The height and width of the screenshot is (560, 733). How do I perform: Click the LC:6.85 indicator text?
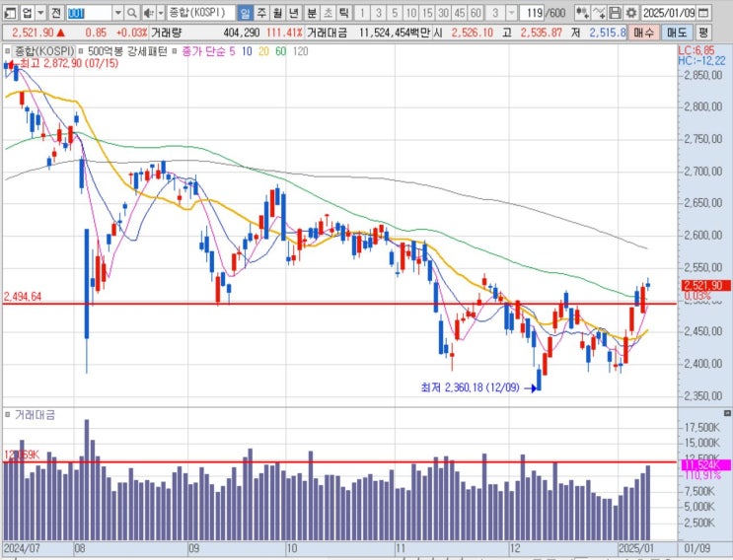pyautogui.click(x=696, y=50)
